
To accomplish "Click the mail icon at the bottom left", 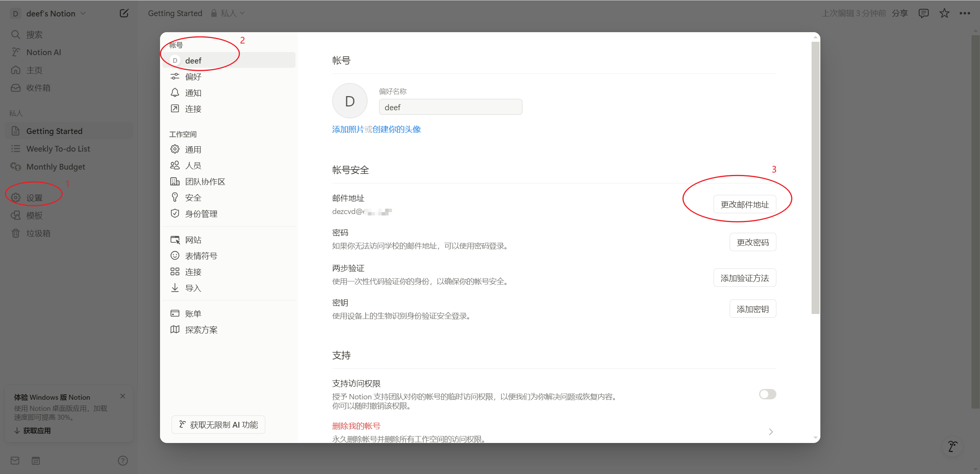I will 15,461.
